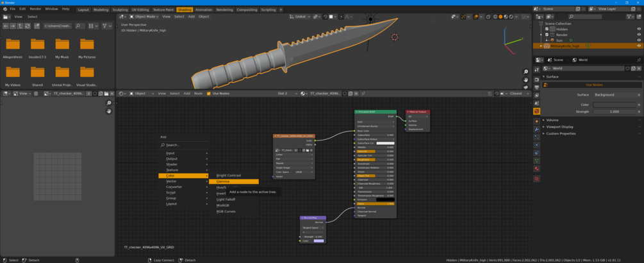Image resolution: width=644 pixels, height=263 pixels.
Task: Open the Object properties tab
Action: (536, 121)
